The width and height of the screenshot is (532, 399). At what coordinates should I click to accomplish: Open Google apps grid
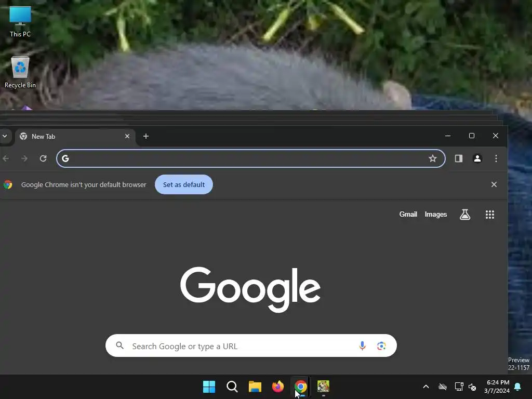coord(489,215)
